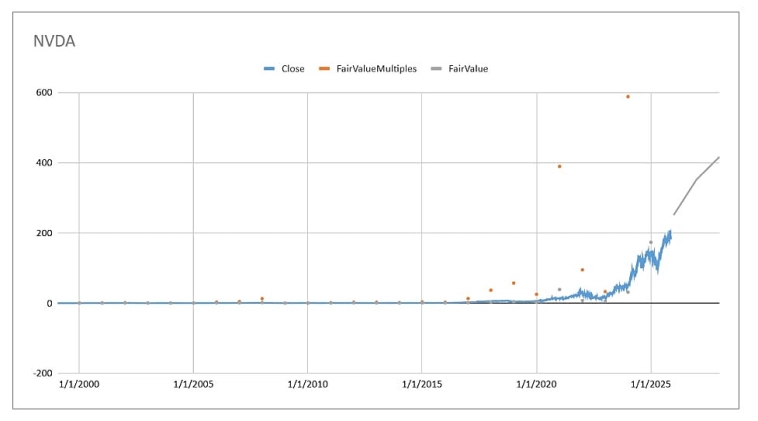
Task: Click the 1/1/2020 x-axis label
Action: point(537,384)
